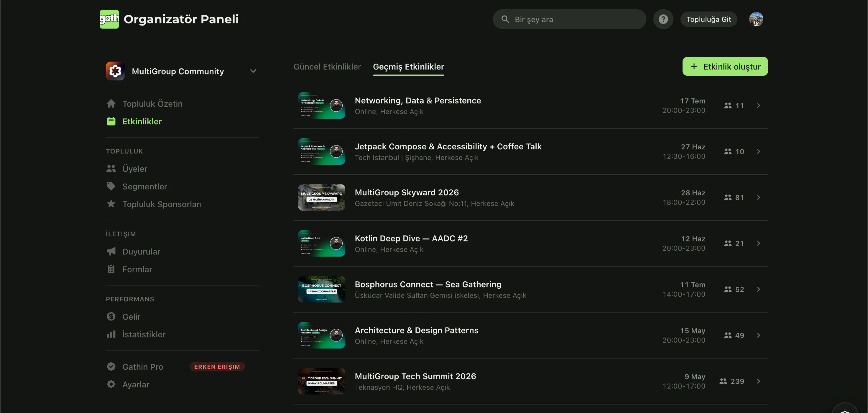
Task: Click the Gathin Pro sidebar label
Action: [x=143, y=366]
